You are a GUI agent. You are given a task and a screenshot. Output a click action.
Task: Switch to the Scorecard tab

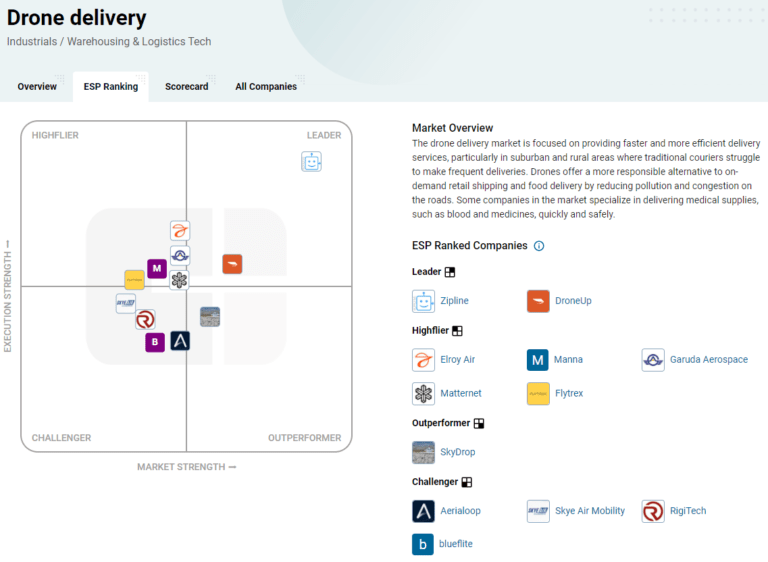coord(186,87)
